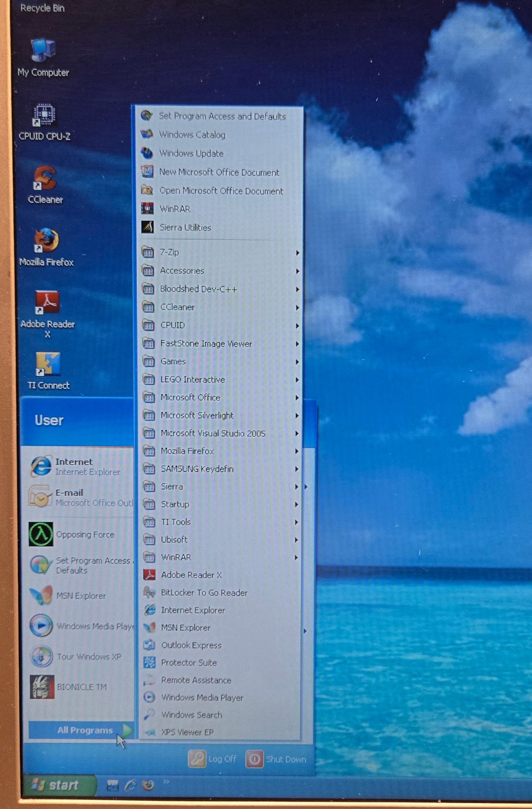532x809 pixels.
Task: Open Windows Search
Action: coord(220,715)
